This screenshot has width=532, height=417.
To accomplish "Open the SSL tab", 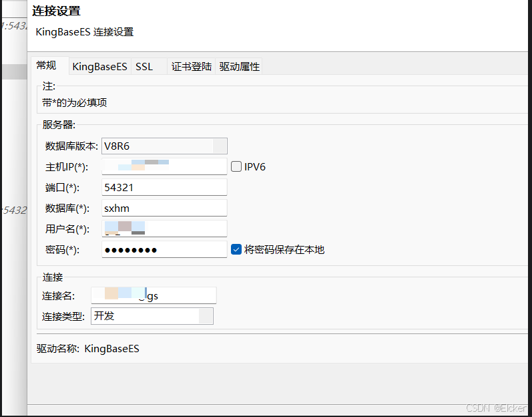I will pos(149,66).
